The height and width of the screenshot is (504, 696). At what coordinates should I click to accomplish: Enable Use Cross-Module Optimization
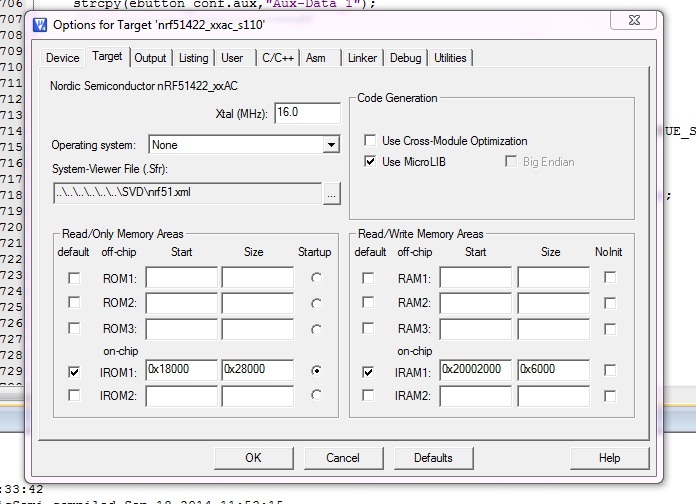pyautogui.click(x=370, y=140)
